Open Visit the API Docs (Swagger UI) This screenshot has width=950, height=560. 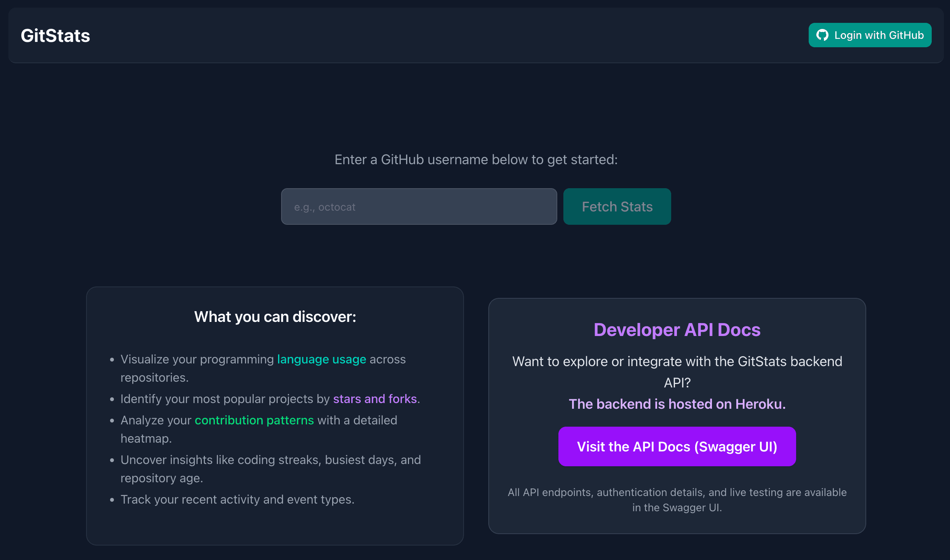coord(677,446)
